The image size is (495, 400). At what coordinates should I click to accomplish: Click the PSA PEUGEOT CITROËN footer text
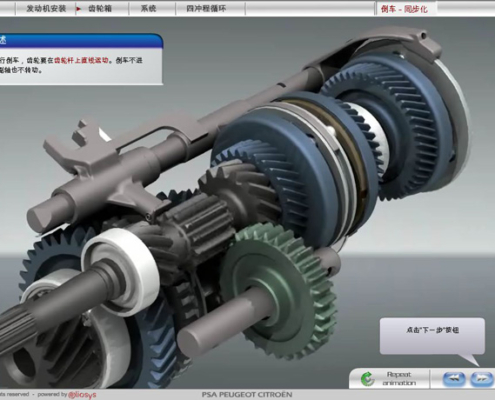(x=247, y=395)
